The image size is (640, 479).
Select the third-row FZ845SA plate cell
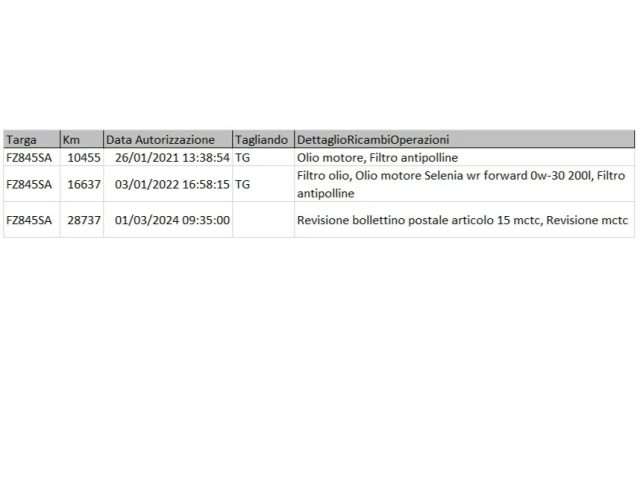pyautogui.click(x=32, y=220)
